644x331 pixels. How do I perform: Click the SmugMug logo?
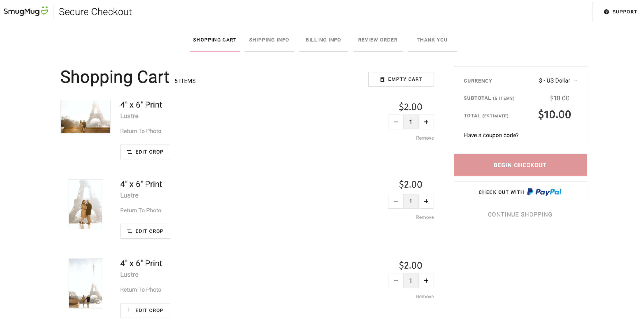26,11
